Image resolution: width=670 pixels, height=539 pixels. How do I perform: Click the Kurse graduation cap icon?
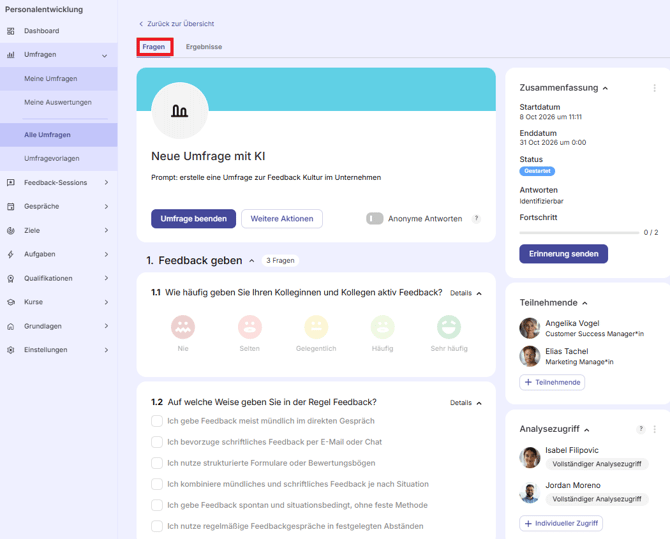click(11, 302)
